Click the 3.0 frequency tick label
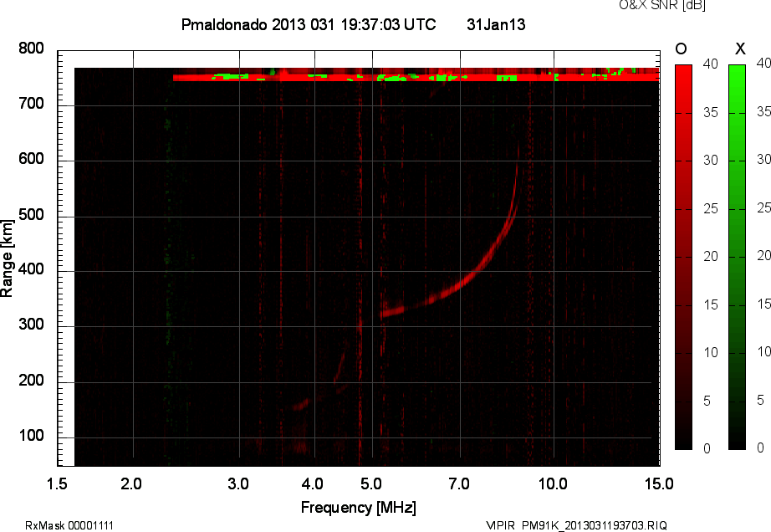This screenshot has height=532, width=771. point(238,484)
